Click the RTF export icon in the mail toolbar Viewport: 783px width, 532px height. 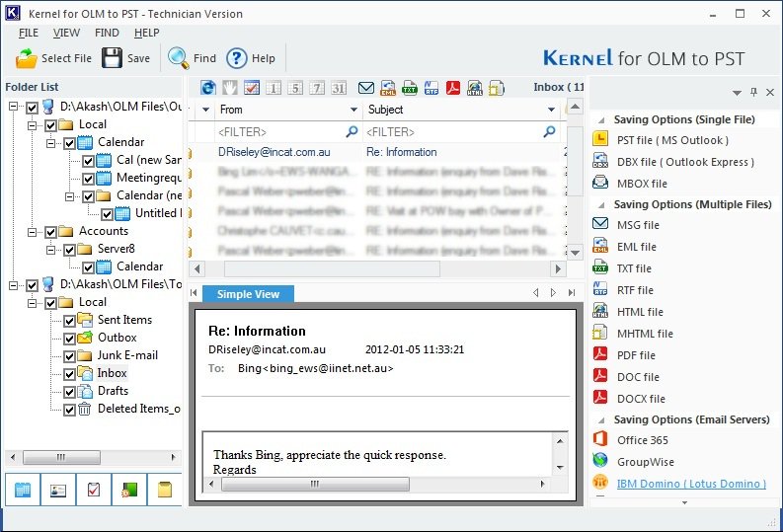coord(431,88)
